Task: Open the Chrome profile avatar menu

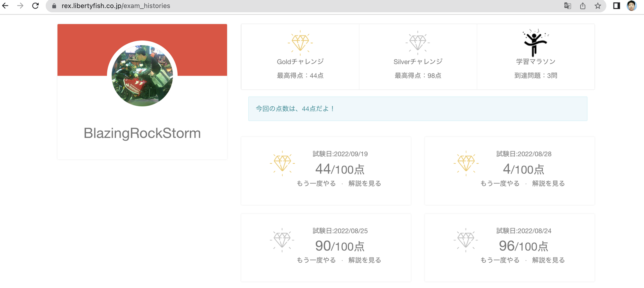Action: coord(631,6)
